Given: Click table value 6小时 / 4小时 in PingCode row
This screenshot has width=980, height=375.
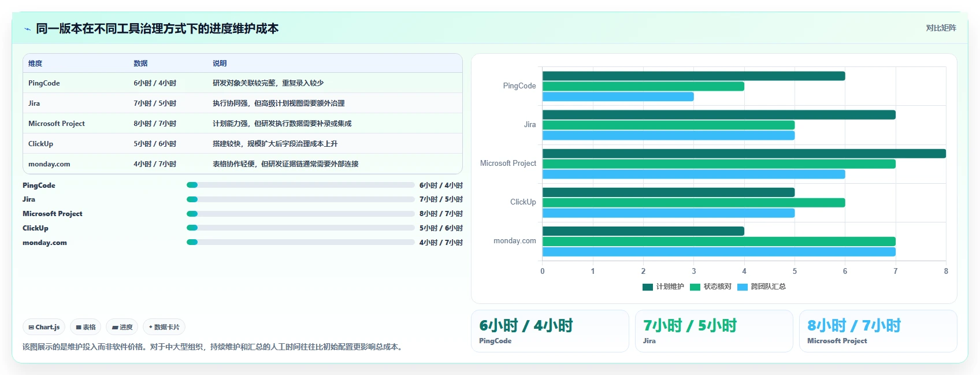Looking at the screenshot, I should (x=155, y=83).
